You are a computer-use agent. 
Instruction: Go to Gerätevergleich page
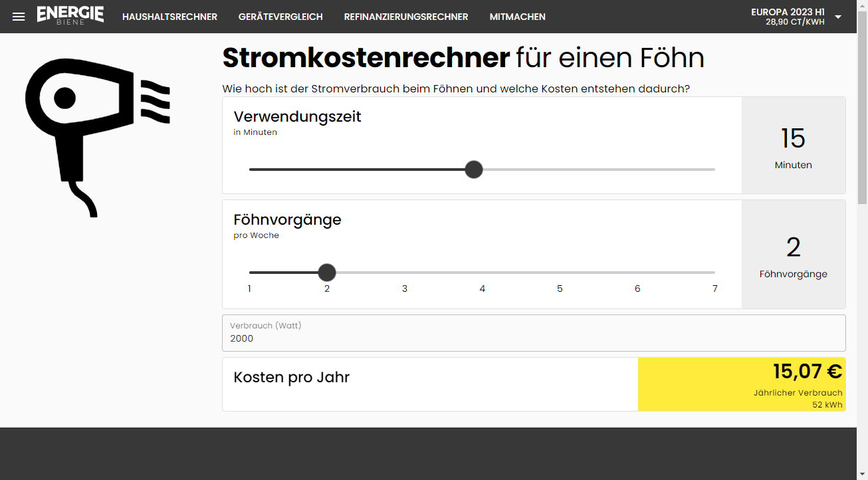[280, 17]
